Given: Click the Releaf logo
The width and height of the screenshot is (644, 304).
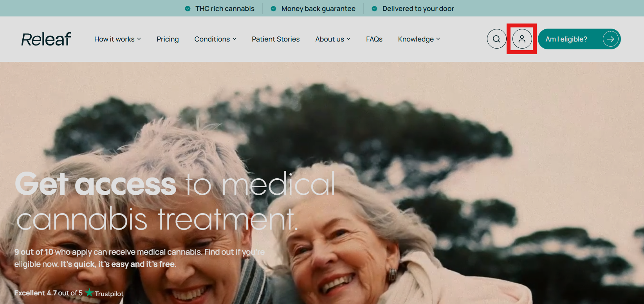Looking at the screenshot, I should coord(46,39).
